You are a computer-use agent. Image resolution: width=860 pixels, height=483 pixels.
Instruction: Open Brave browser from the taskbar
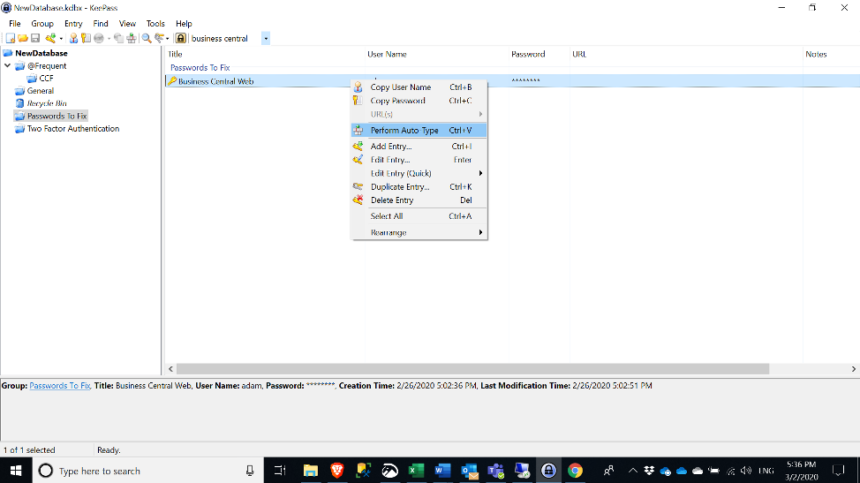(x=337, y=470)
